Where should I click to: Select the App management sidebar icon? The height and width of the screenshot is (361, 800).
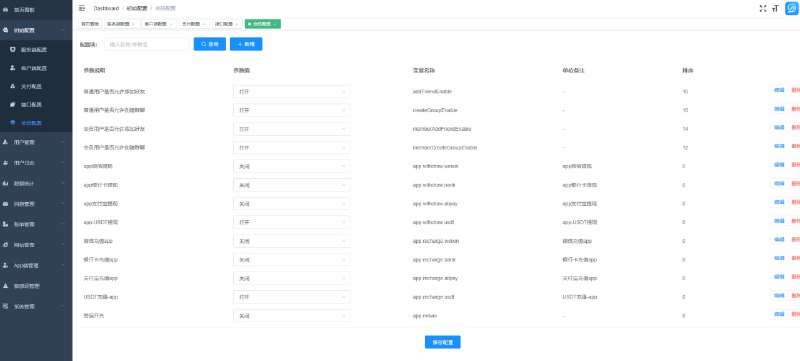(5, 265)
